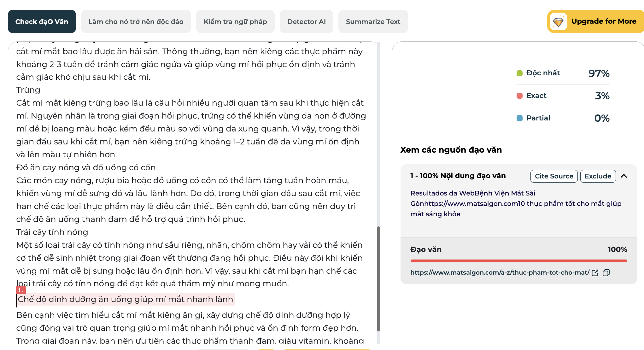The width and height of the screenshot is (644, 350).
Task: Open matsaigon.com thuc-pham-tot-cho-mat link
Action: point(500,272)
